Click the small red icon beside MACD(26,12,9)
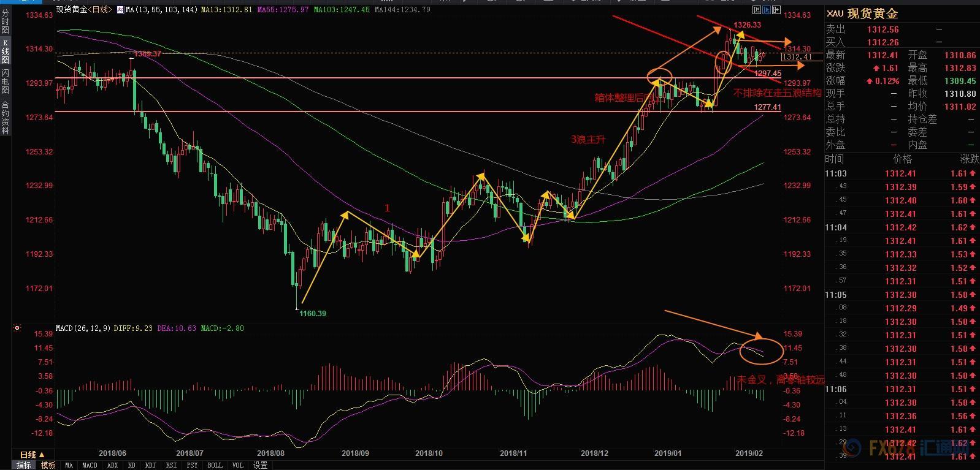 [17, 328]
